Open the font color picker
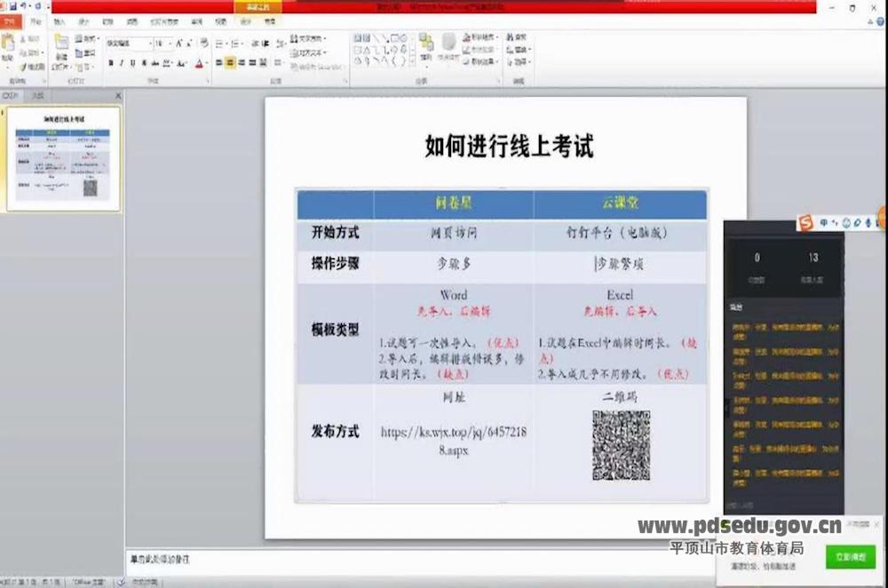Image resolution: width=888 pixels, height=588 pixels. 199,63
